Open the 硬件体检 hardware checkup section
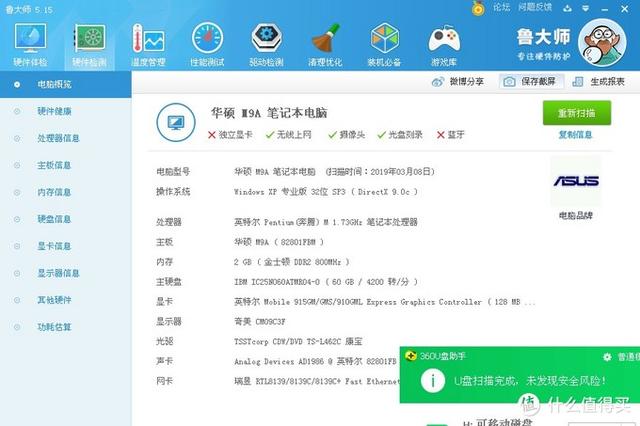The image size is (640, 426). [30, 45]
